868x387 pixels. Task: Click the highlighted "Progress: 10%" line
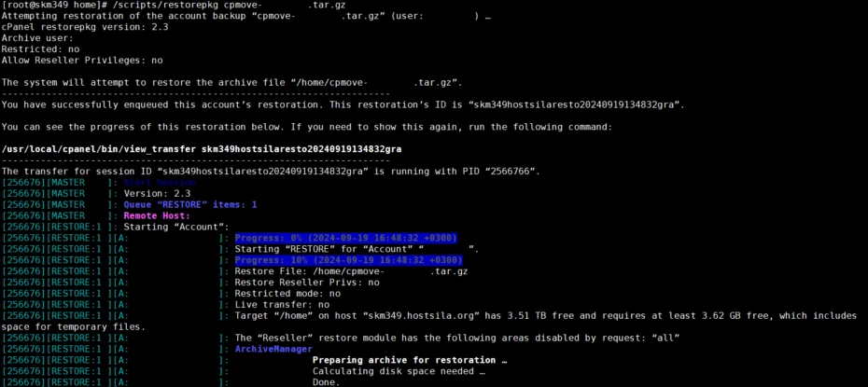pyautogui.click(x=349, y=260)
